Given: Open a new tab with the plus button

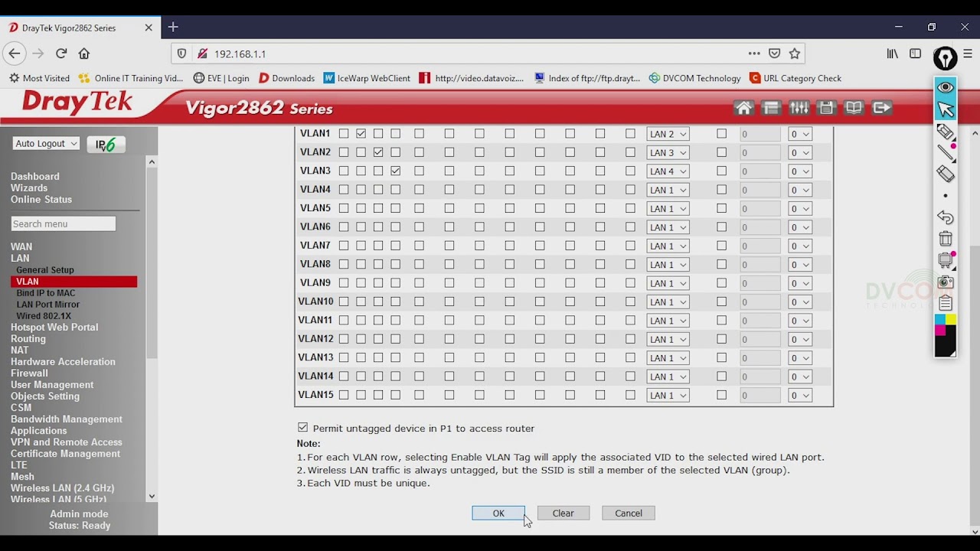Looking at the screenshot, I should tap(173, 27).
